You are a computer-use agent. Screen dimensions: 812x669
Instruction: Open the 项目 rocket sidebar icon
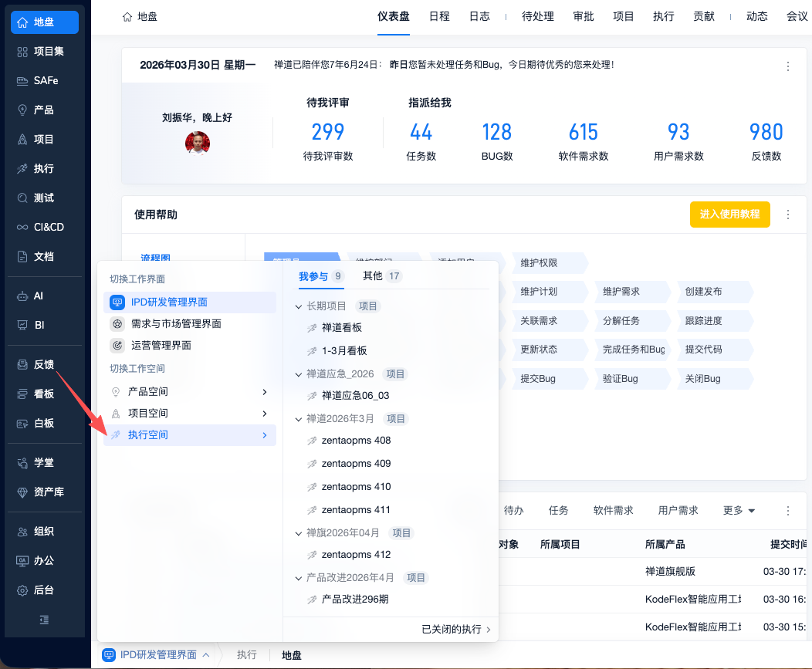point(22,140)
